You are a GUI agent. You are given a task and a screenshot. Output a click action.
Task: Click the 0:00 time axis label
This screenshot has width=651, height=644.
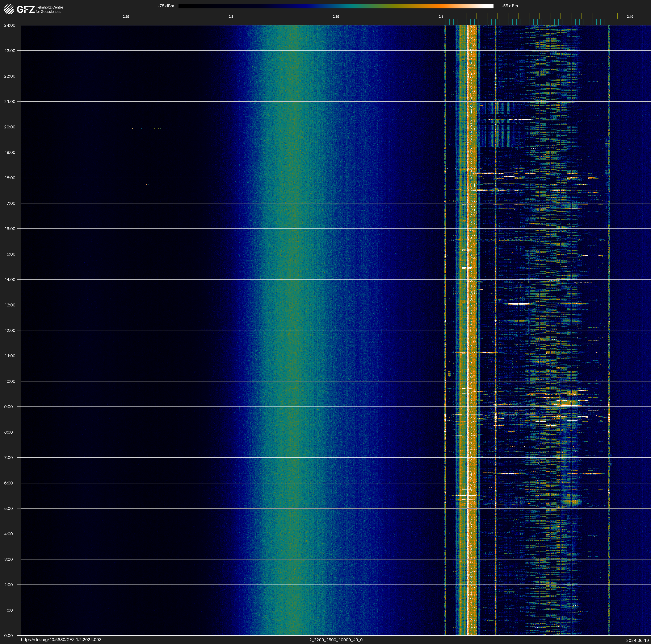[9, 636]
